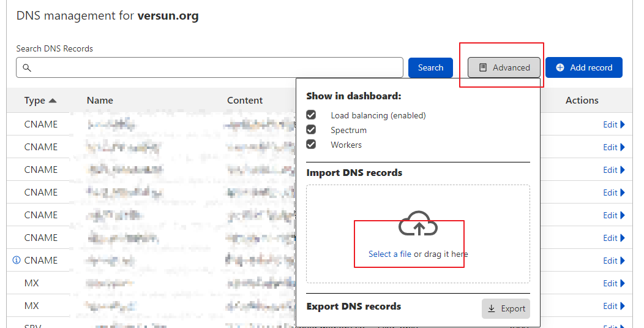Expand Edit on first MX record
Screen dimensions: 644x328
click(613, 283)
